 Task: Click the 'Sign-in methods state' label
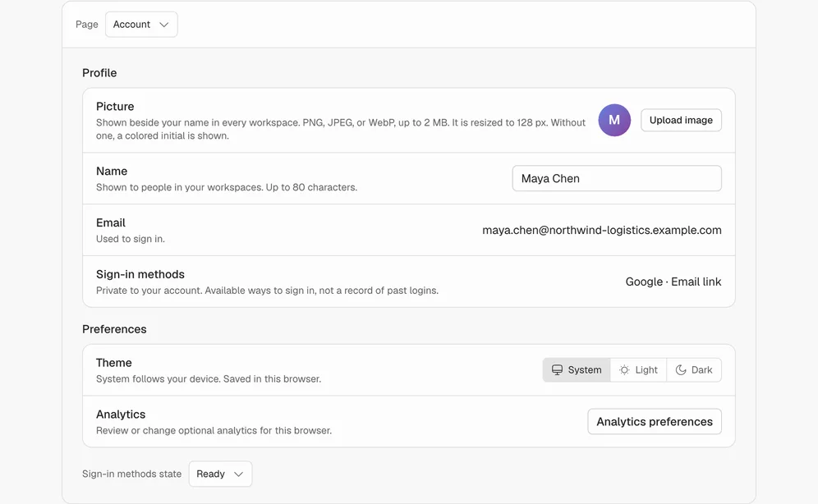[131, 474]
